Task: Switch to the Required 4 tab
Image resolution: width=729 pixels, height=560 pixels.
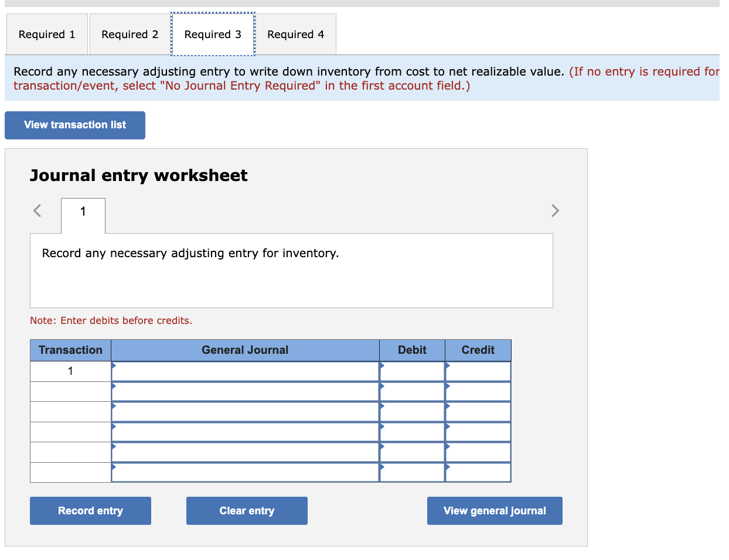Action: click(296, 34)
